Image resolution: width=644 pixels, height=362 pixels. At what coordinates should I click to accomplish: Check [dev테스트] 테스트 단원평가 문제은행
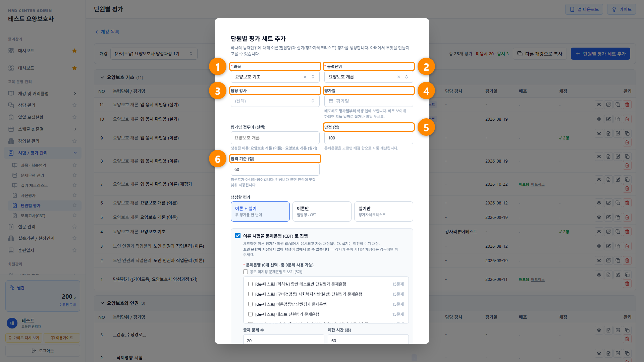(x=250, y=314)
